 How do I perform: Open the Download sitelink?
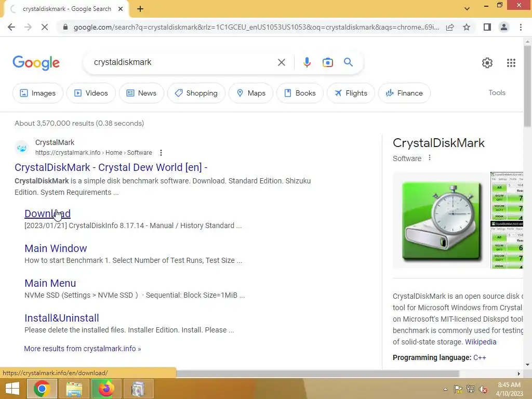47,214
